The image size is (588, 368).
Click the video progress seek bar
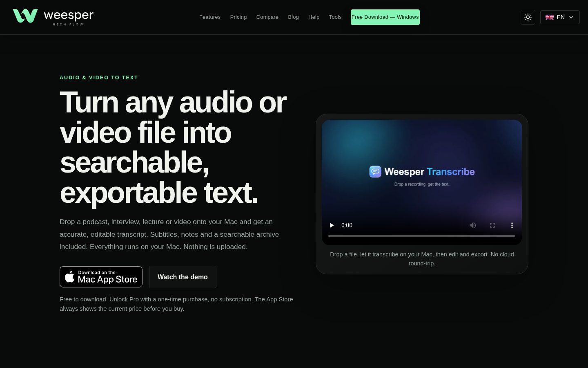click(422, 236)
